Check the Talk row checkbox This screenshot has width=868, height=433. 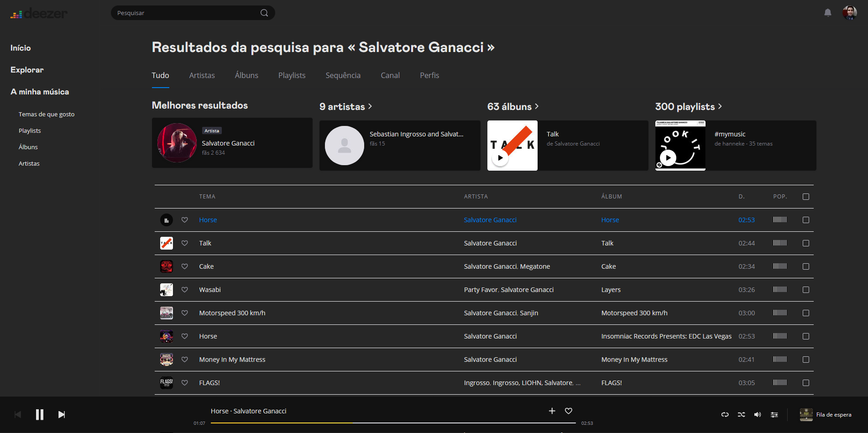[806, 243]
